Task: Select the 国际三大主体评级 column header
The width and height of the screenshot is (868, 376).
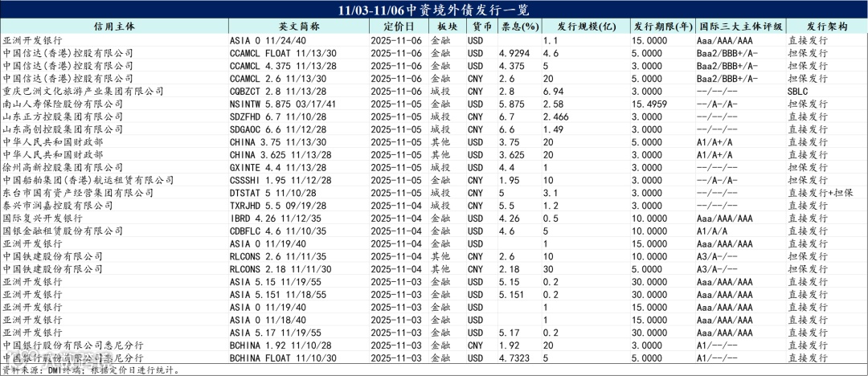Action: (x=741, y=26)
